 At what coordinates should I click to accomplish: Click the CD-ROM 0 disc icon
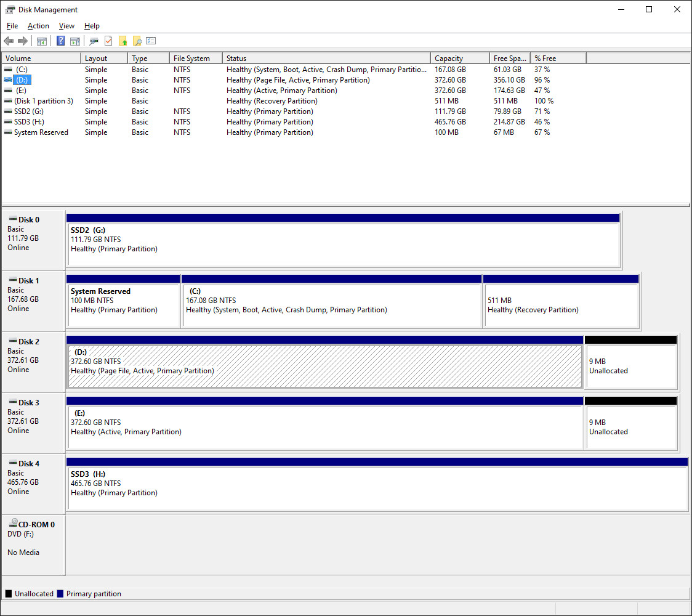point(14,523)
